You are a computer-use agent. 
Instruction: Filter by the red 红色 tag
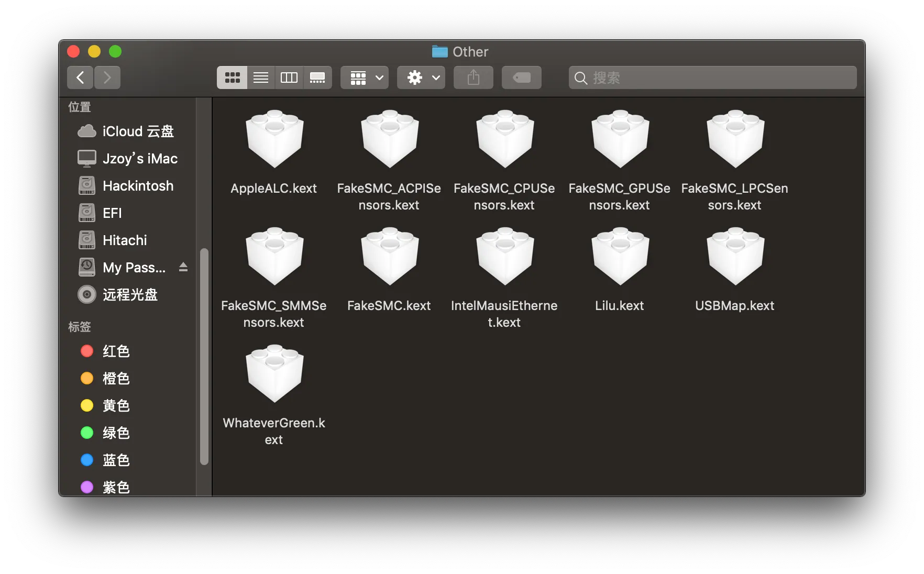tap(116, 351)
